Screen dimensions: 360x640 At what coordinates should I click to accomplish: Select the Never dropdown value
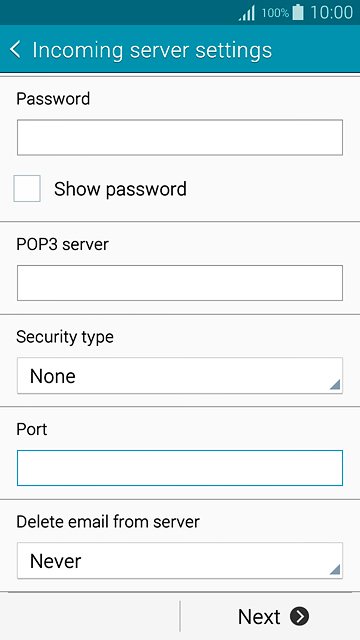click(x=56, y=562)
